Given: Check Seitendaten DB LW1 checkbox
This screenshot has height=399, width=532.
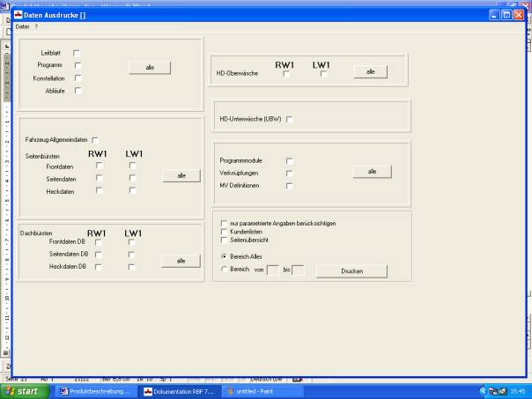Looking at the screenshot, I should (131, 255).
